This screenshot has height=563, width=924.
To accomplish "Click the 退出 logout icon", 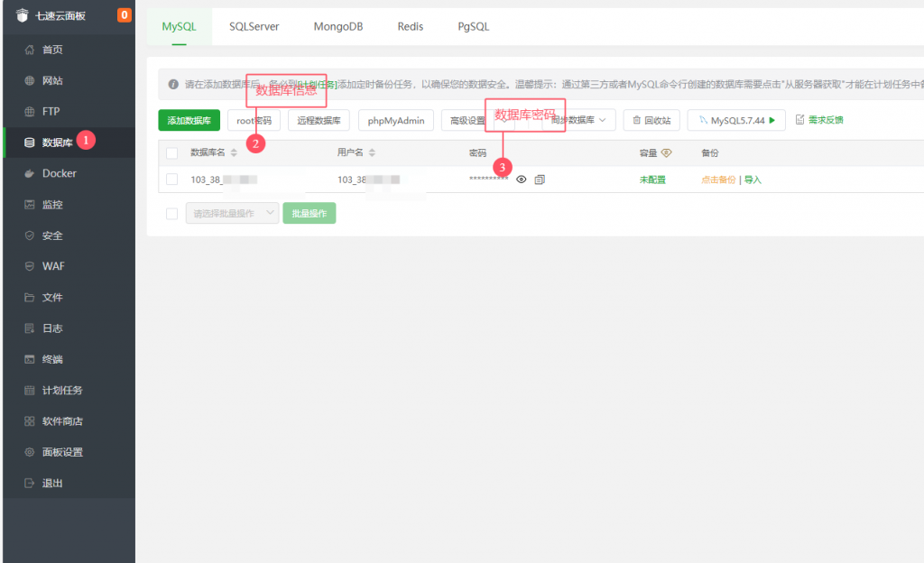I will [30, 483].
